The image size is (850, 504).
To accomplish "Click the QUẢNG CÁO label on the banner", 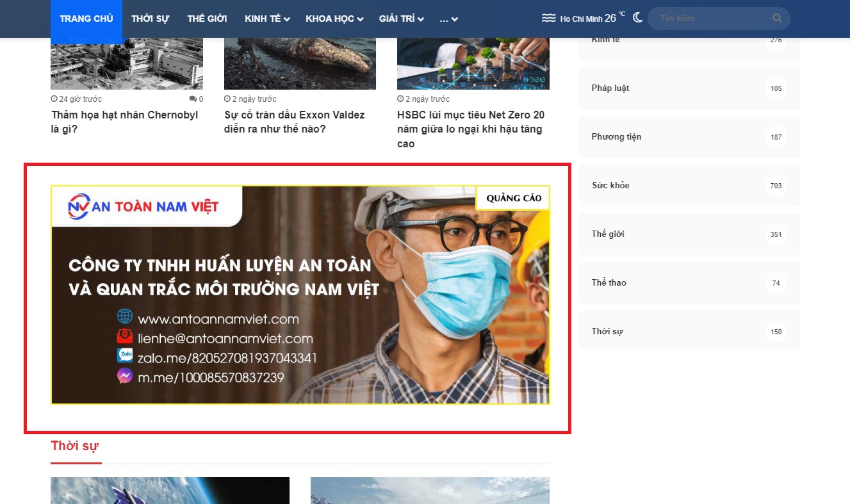I will (514, 198).
